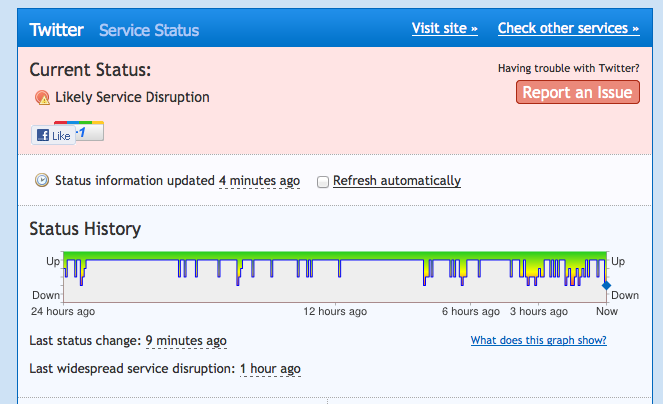Screen dimensions: 663x404
Task: Click the '6 hours ago' graph axis label
Action: pos(471,311)
